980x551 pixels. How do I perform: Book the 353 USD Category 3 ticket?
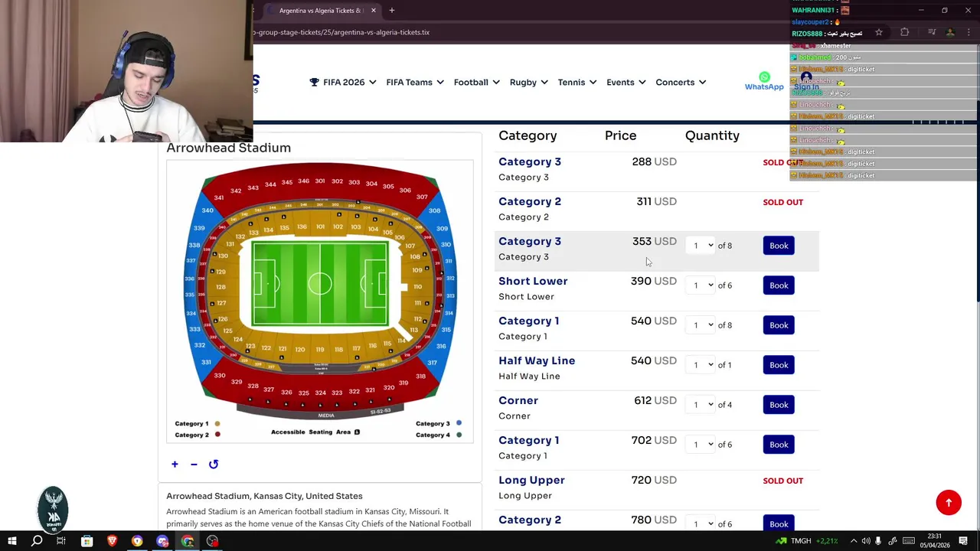click(x=779, y=246)
